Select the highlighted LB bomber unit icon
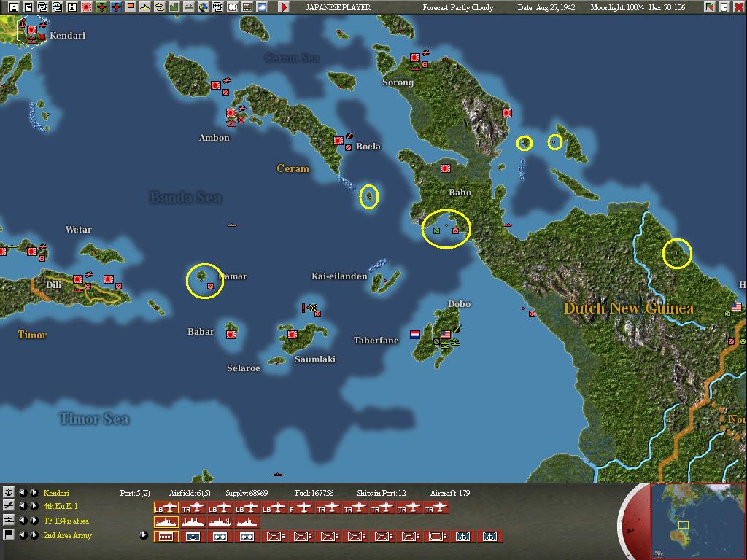747x560 pixels. pyautogui.click(x=166, y=508)
